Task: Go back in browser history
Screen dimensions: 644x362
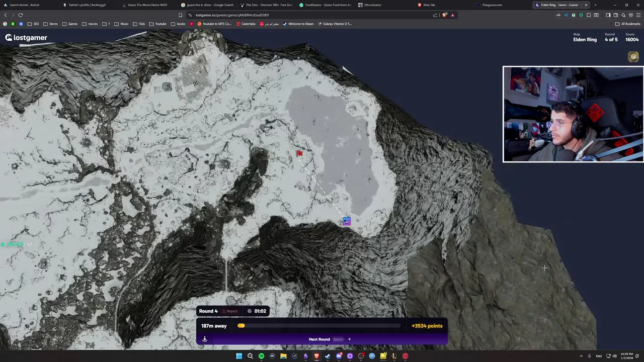Action: pos(6,15)
